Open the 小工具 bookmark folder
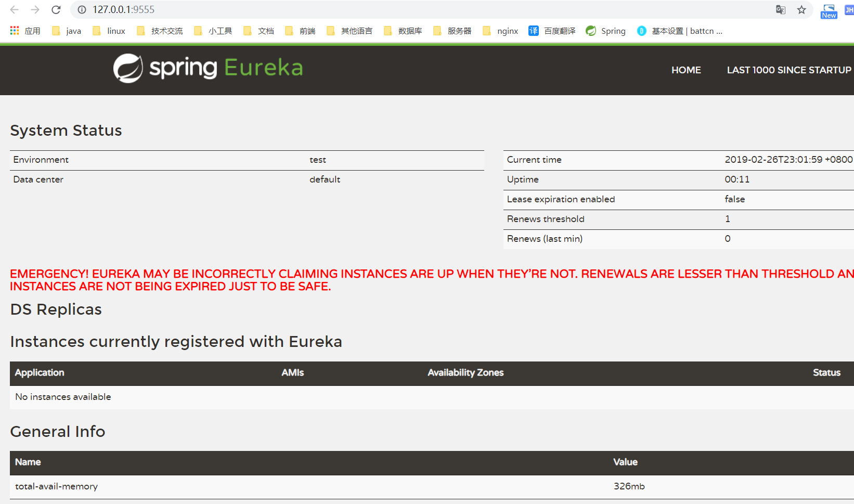The height and width of the screenshot is (504, 854). [213, 31]
